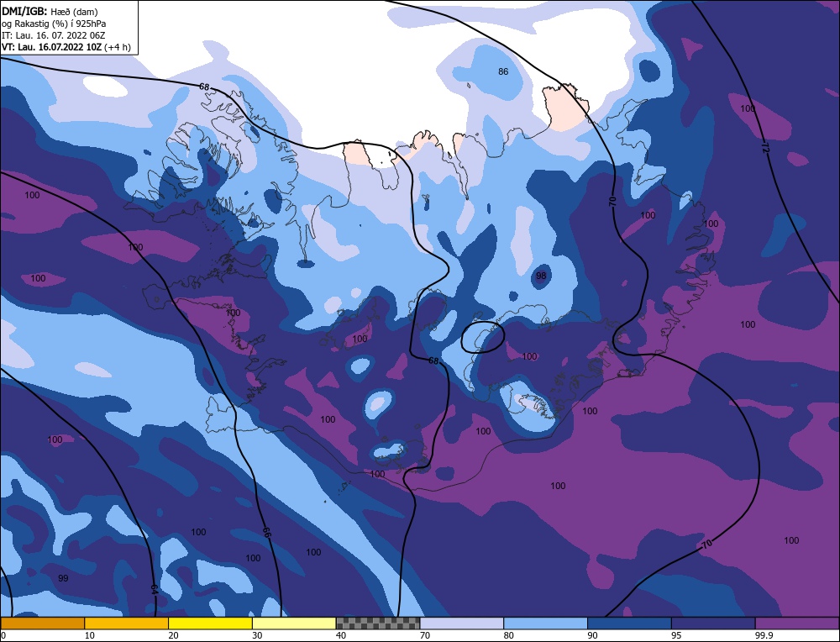
Task: Click the "64" contour height label
Action: click(x=154, y=590)
